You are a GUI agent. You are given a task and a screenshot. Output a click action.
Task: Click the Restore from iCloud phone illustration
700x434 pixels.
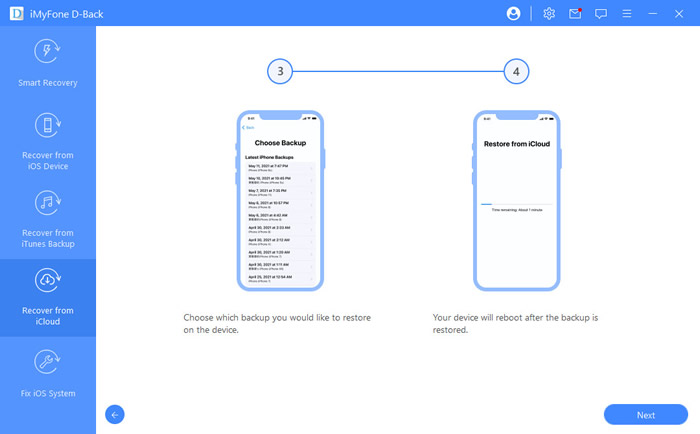[x=515, y=199]
